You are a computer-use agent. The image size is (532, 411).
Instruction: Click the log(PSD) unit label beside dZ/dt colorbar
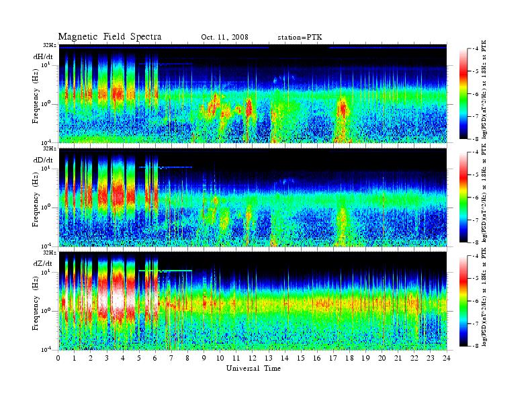pos(484,297)
